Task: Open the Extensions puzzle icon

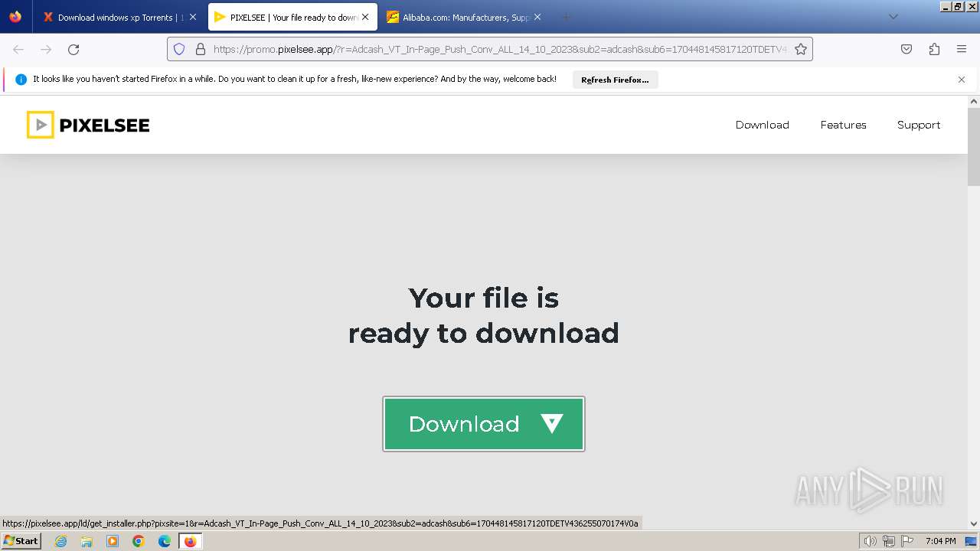Action: tap(934, 49)
